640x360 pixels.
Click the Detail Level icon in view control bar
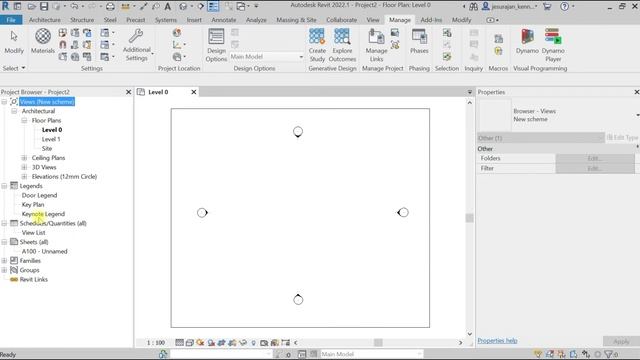(x=179, y=343)
